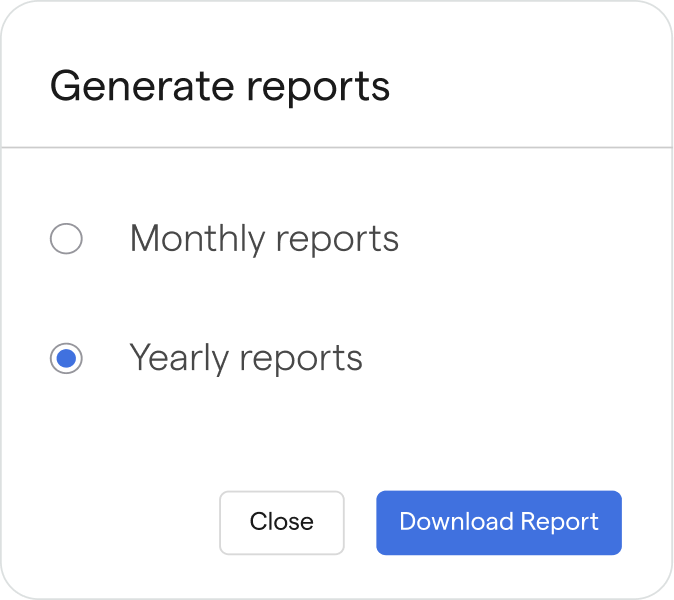Switch report type to Monthly

coord(66,239)
